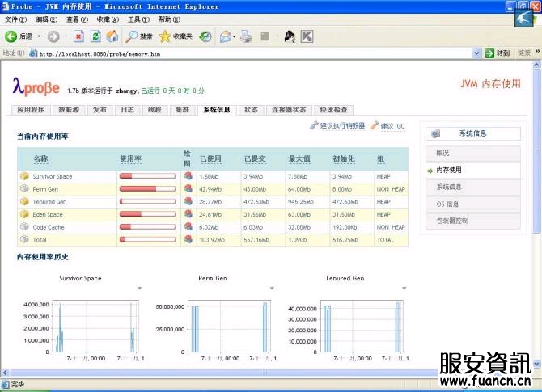Open Favorites star in toolbar
Viewport: 542px width, 392px height.
point(176,36)
